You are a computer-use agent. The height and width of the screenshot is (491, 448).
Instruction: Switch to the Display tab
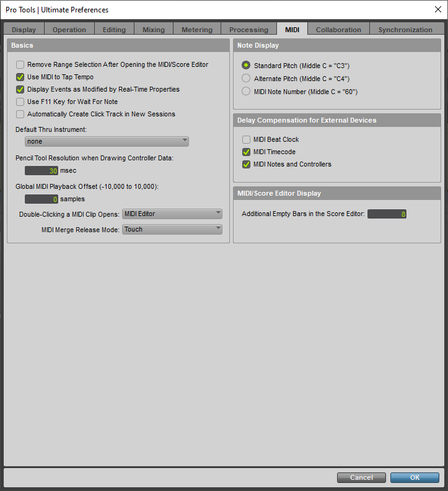tap(24, 30)
